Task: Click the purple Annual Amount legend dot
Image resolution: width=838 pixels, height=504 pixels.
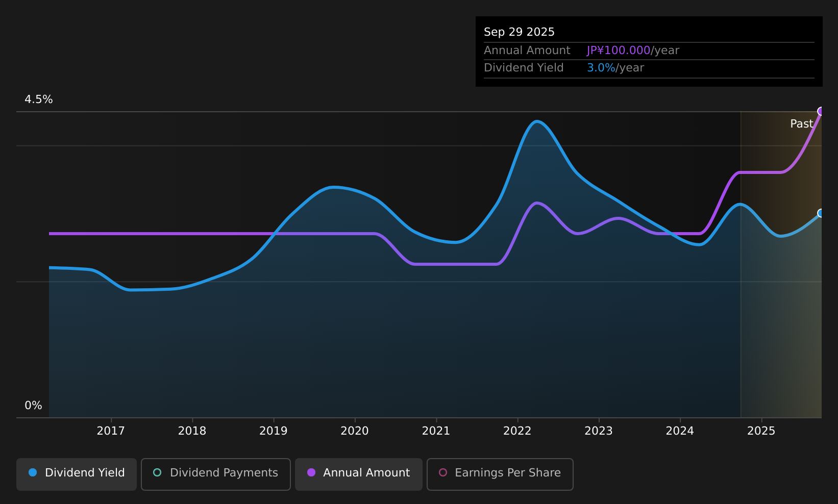Action: coord(310,473)
